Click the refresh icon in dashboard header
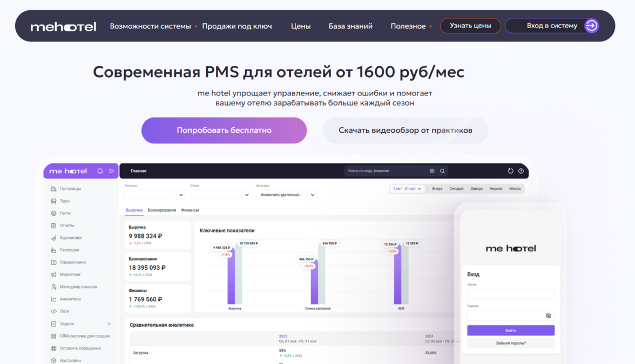635x364 pixels. (x=511, y=171)
